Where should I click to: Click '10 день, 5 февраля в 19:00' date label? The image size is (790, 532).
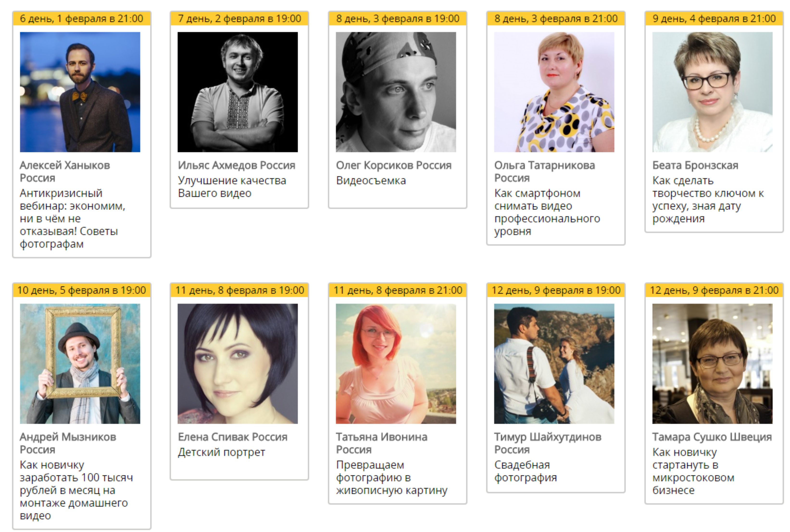click(x=82, y=290)
